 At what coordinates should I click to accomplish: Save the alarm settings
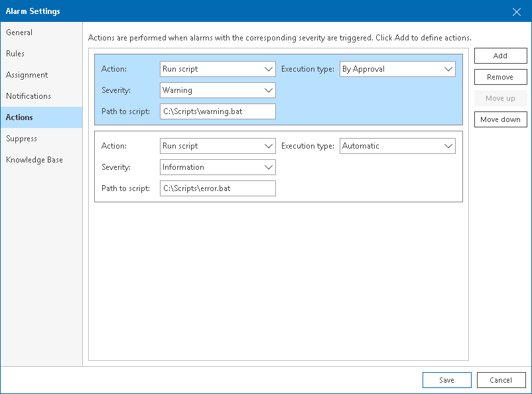point(446,379)
